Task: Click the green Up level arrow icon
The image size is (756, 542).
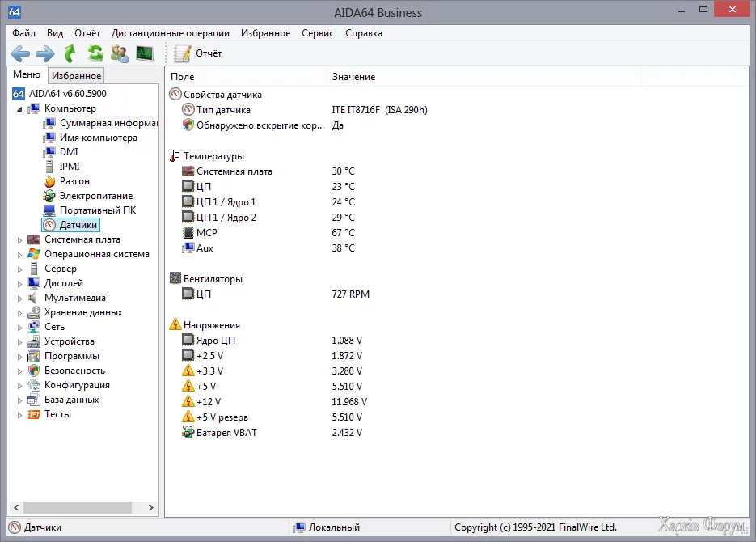Action: (70, 53)
